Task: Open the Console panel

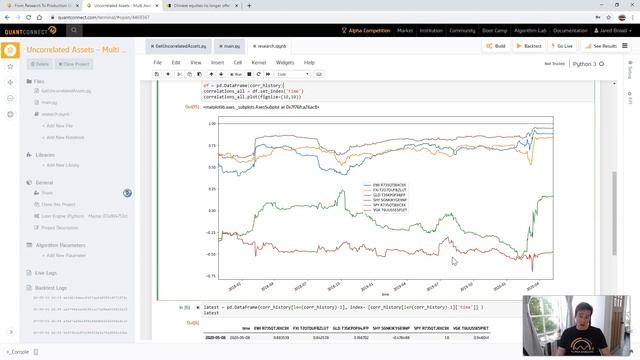Action: click(18, 352)
